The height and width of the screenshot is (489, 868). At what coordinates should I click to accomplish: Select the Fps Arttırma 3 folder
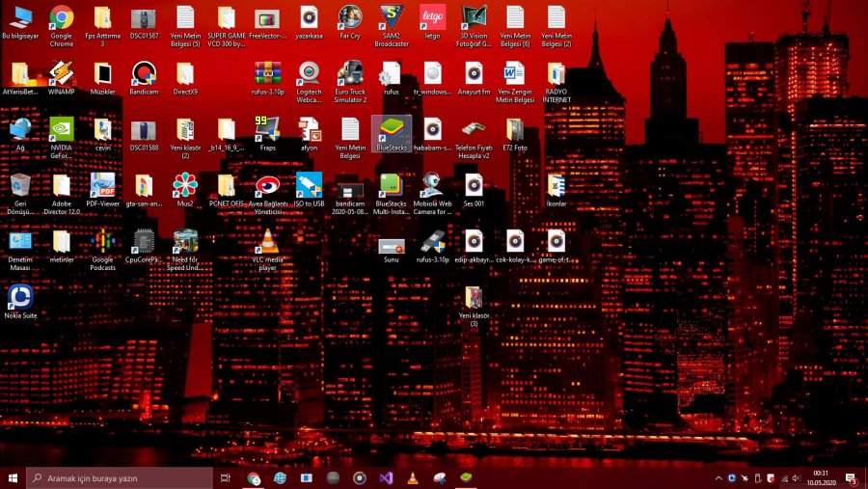point(102,27)
